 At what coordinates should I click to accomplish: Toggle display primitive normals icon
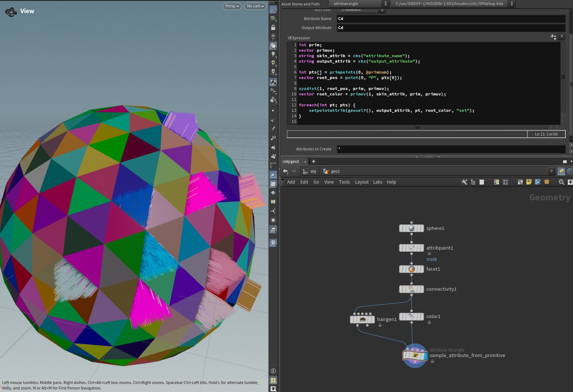click(273, 147)
